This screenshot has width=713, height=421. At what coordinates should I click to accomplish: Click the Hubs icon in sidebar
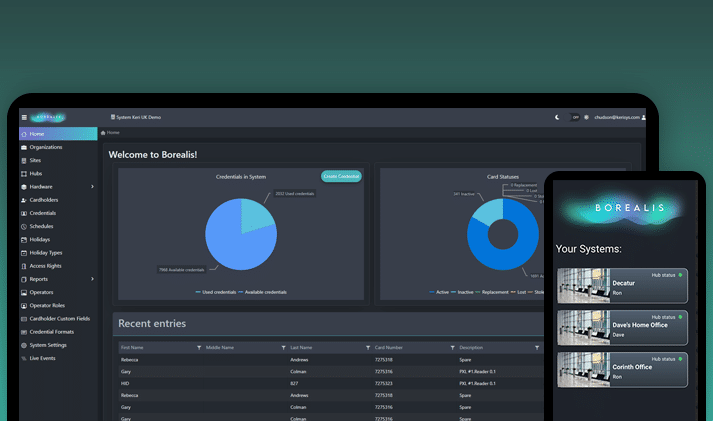[x=24, y=174]
